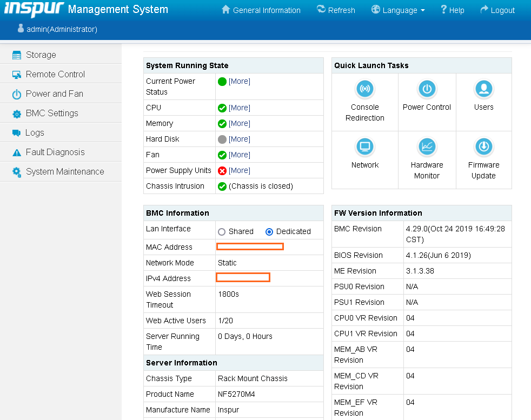
Task: Click the Power and Fan sidebar icon
Action: [x=17, y=94]
